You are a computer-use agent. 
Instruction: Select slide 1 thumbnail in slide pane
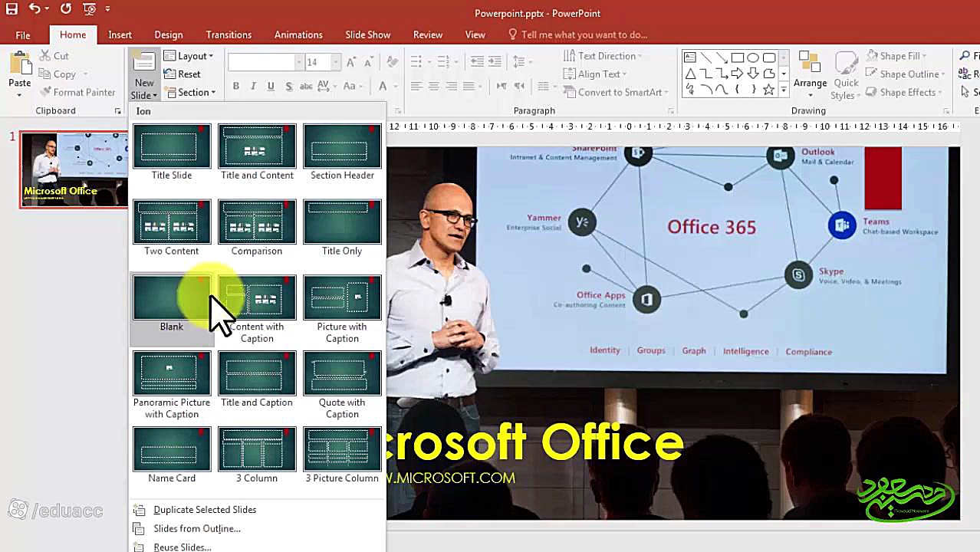(74, 169)
